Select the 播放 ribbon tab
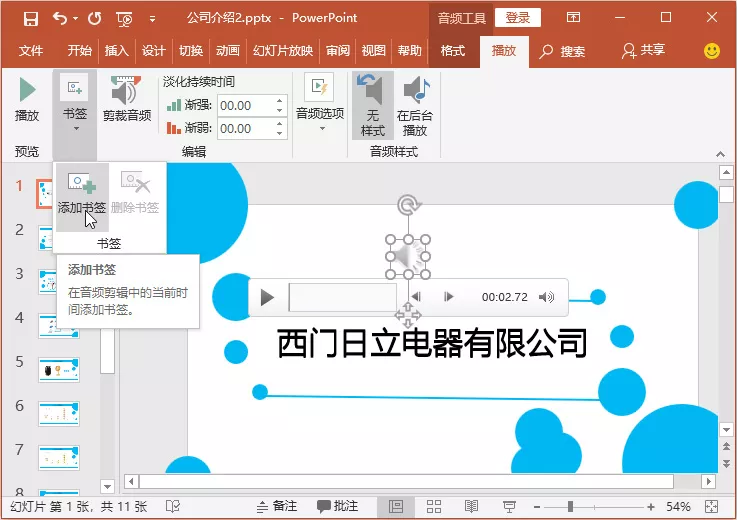Image resolution: width=737 pixels, height=520 pixels. [x=504, y=50]
